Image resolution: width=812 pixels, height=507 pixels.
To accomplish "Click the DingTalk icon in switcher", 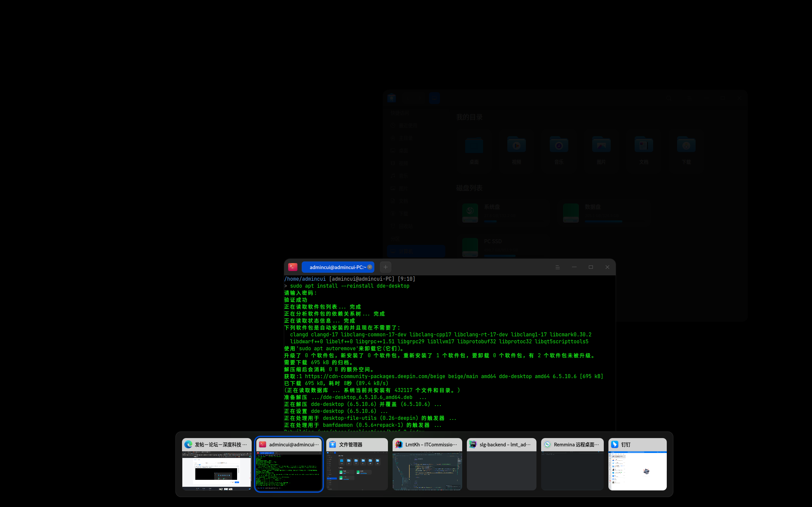I will pyautogui.click(x=615, y=444).
